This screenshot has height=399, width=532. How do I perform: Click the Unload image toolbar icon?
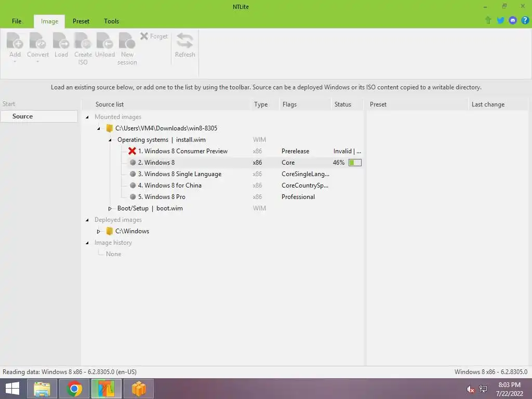coord(105,41)
